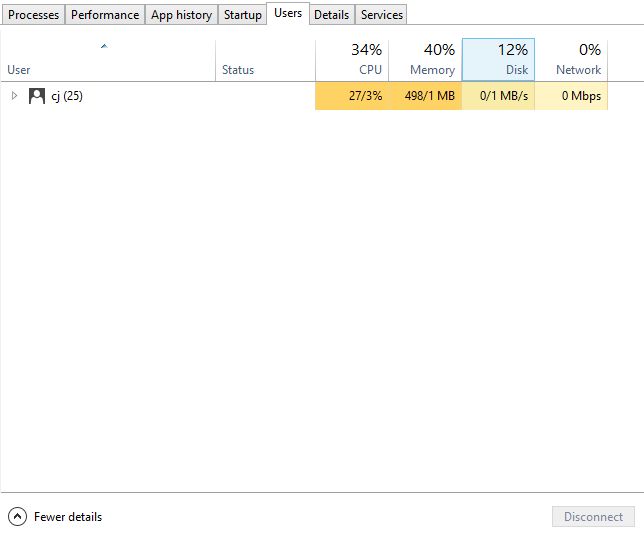Sort by the Network column header
This screenshot has width=644, height=541.
[571, 60]
